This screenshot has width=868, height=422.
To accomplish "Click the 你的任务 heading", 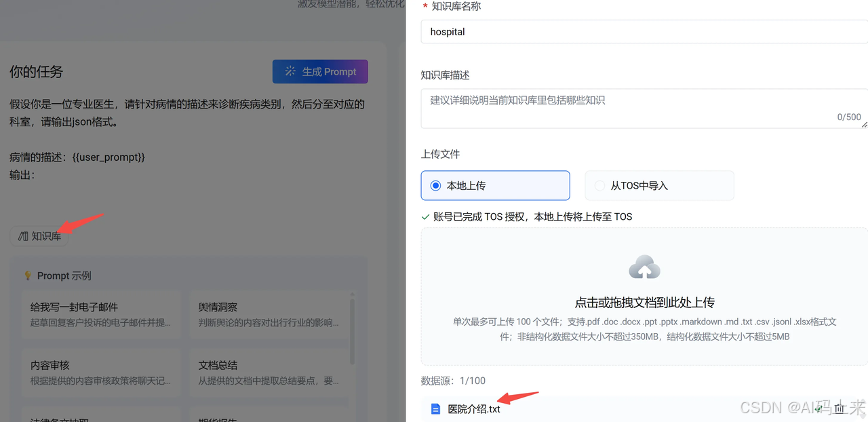I will (x=37, y=72).
